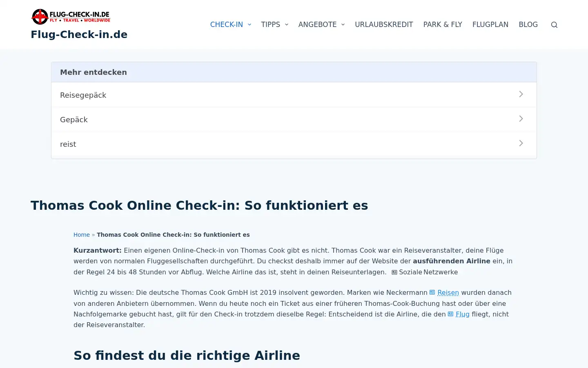Viewport: 588px width, 368px height.
Task: Expand the ANGEBOTE menu arrow
Action: coord(343,25)
